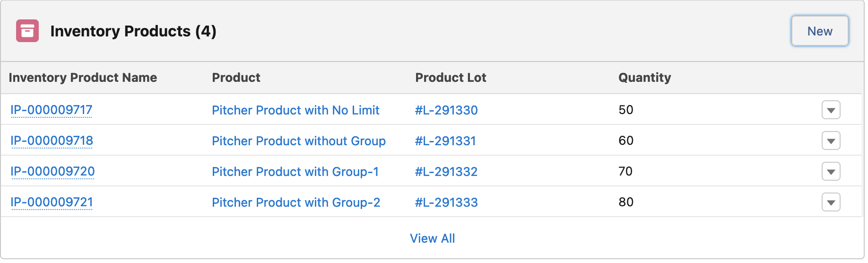The width and height of the screenshot is (868, 263).
Task: Go to Pitcher Product with Group-1
Action: 295,172
